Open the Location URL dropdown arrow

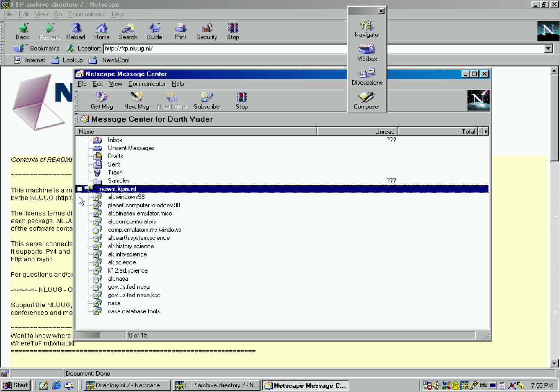pyautogui.click(x=549, y=48)
